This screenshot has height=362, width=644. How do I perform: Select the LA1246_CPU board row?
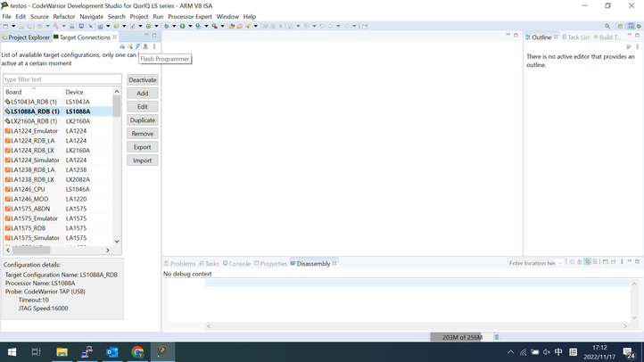58,189
